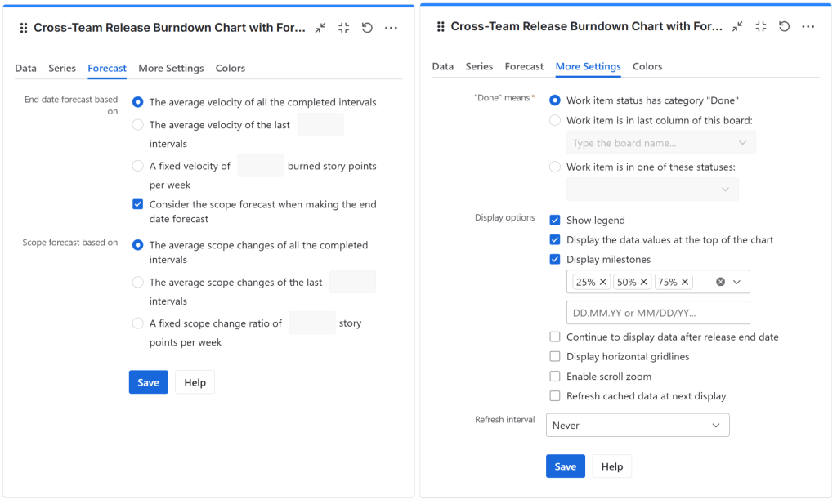Remove the 25% milestone tag
Screen dimensions: 837x504
pos(603,282)
